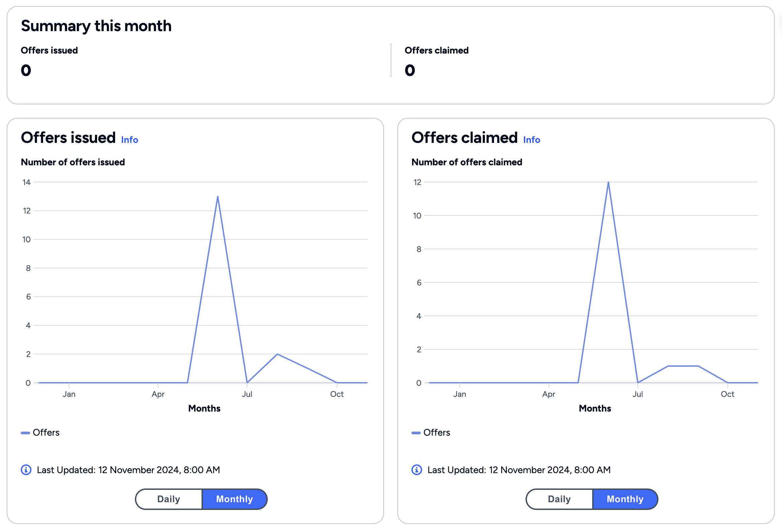Click peak of 13 in Offers issued chart
This screenshot has height=532, width=782.
click(218, 196)
